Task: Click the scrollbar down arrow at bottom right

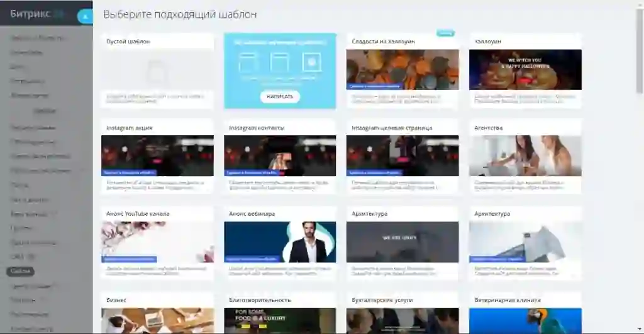Action: pos(640,329)
